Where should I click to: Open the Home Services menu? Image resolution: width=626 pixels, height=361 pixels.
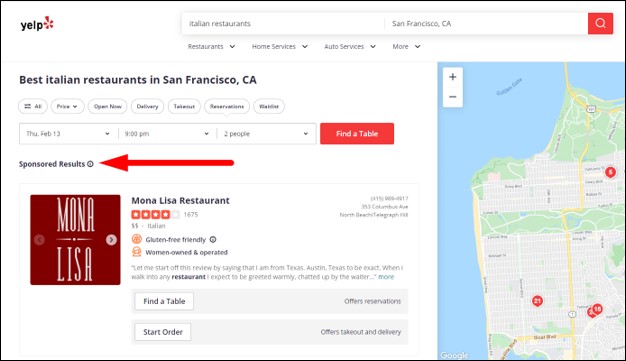(x=279, y=46)
